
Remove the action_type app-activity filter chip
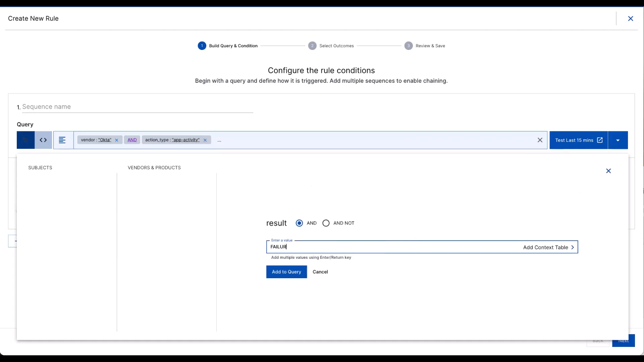click(x=205, y=140)
